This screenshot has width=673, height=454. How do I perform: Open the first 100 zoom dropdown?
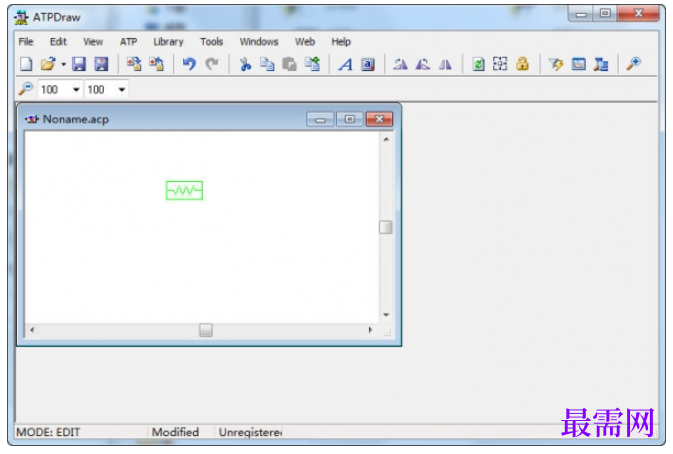pos(76,90)
